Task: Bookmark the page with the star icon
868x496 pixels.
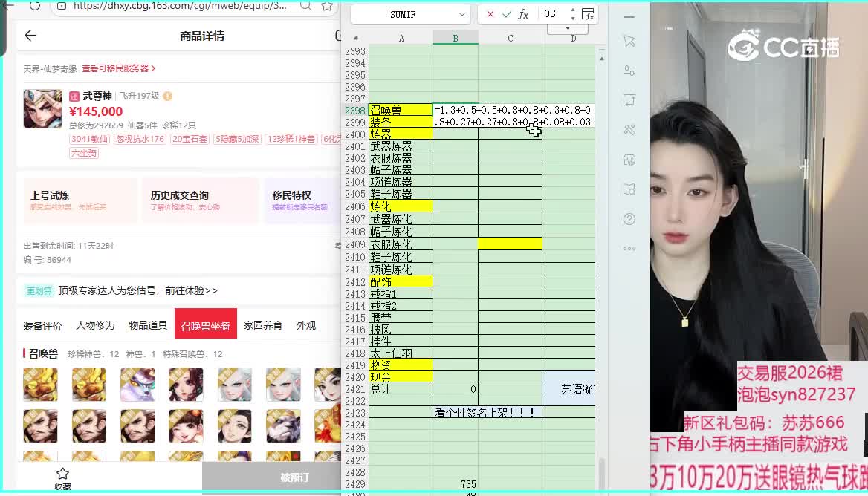Action: click(x=327, y=6)
